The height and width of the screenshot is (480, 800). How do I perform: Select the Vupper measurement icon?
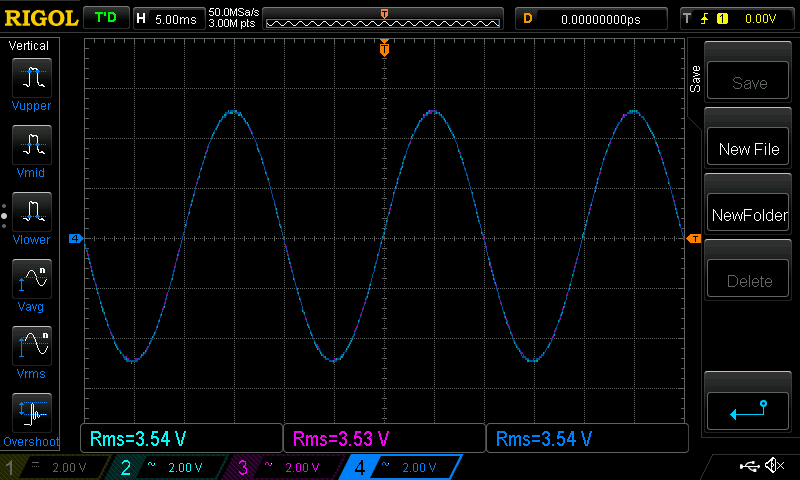(32, 78)
